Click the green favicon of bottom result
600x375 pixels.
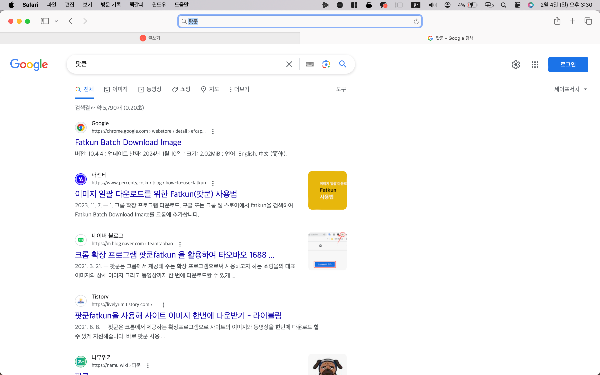coord(81,361)
